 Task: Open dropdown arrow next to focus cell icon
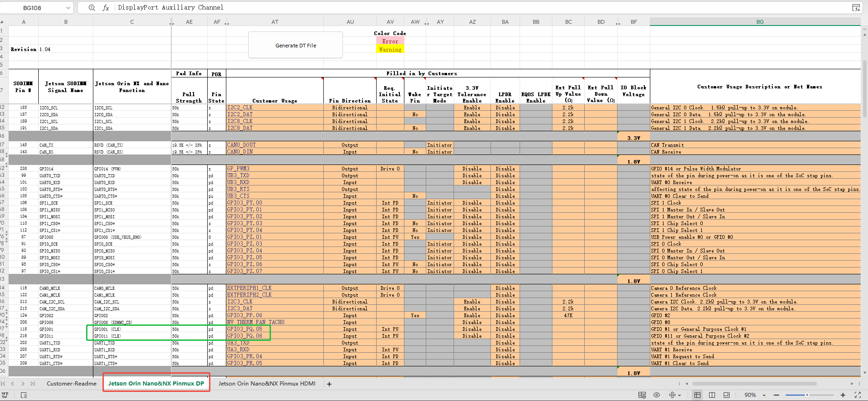[x=679, y=395]
